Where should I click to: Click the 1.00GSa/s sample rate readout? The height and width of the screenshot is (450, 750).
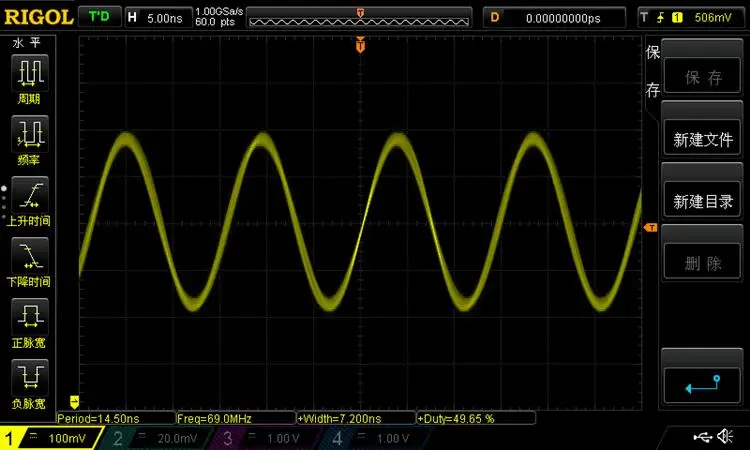pos(219,11)
